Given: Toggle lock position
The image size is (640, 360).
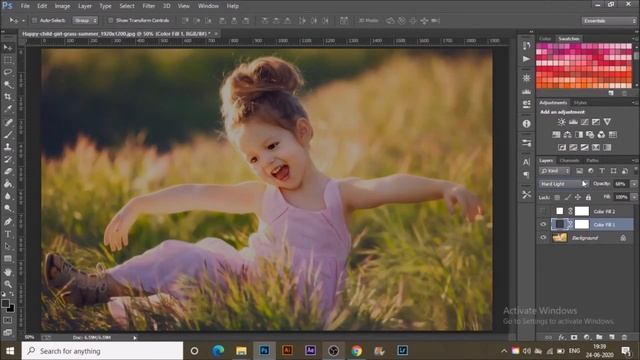Looking at the screenshot, I should [578, 197].
